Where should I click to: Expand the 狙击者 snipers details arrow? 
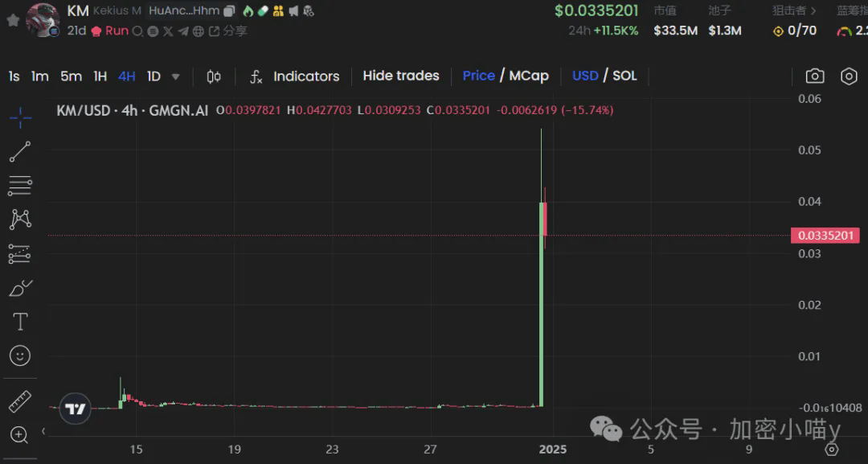[x=813, y=10]
